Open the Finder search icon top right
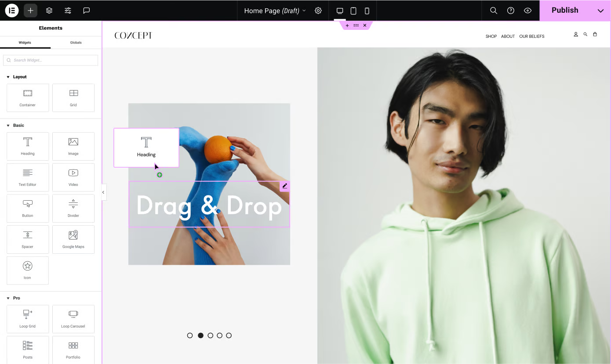Image resolution: width=611 pixels, height=364 pixels. pyautogui.click(x=493, y=10)
